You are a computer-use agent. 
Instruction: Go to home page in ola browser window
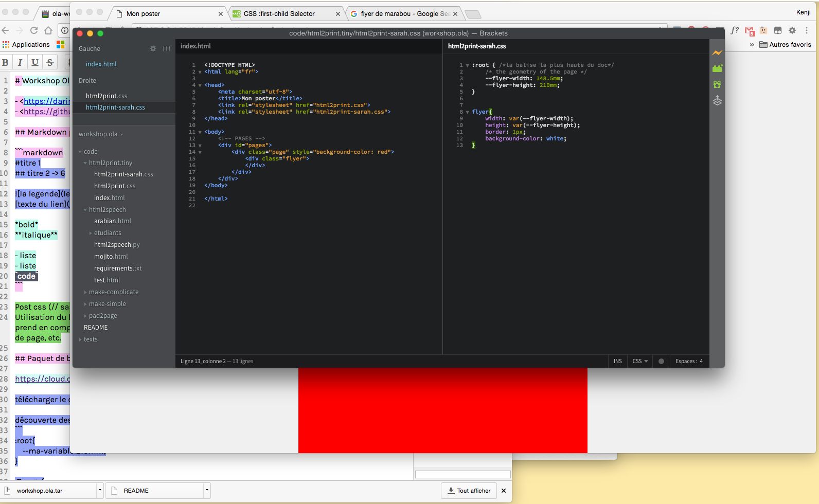click(x=48, y=30)
